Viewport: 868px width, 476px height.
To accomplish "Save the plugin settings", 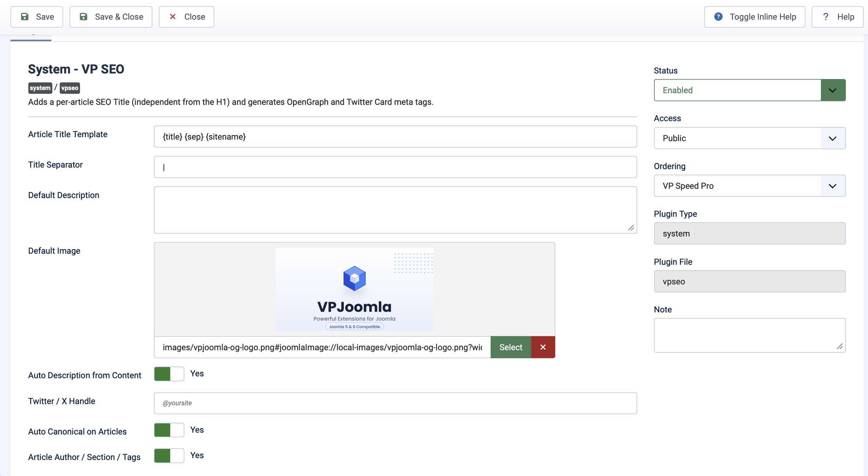I will click(x=37, y=17).
